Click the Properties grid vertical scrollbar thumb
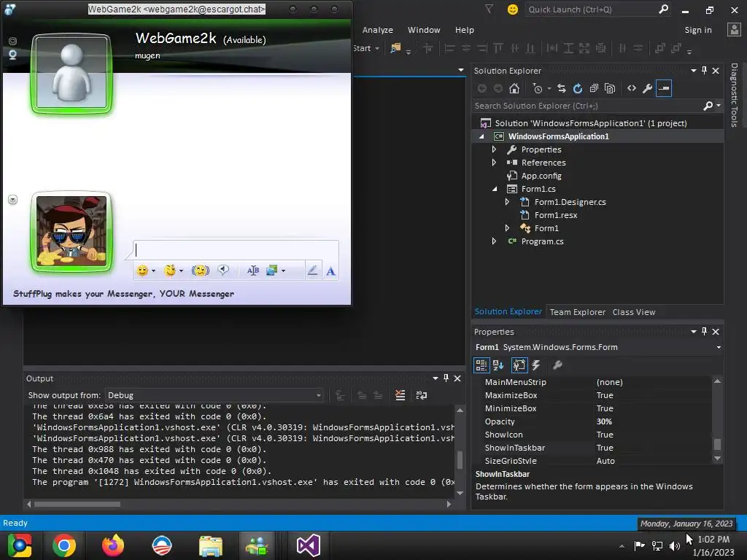 tap(718, 444)
